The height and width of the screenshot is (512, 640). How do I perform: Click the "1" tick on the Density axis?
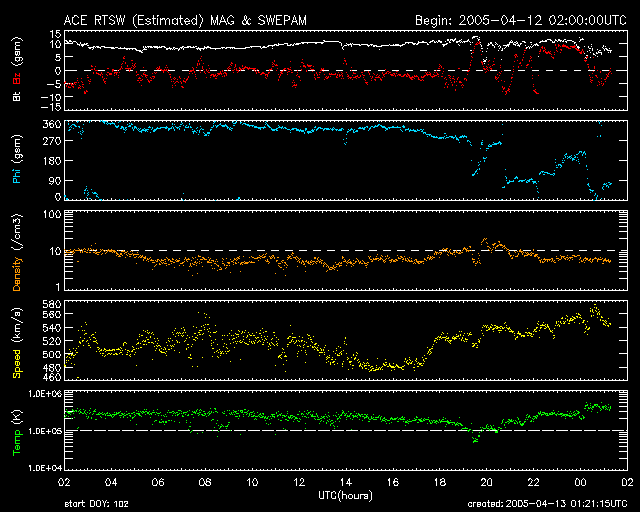(58, 287)
